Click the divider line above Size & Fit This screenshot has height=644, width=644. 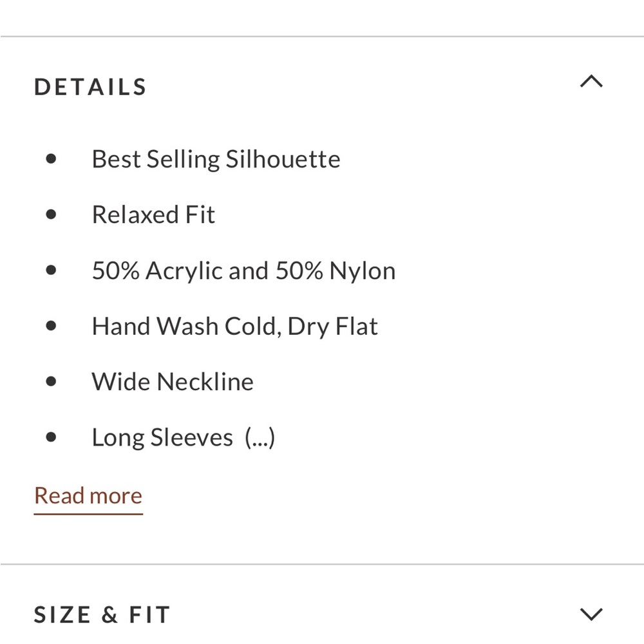pyautogui.click(x=322, y=565)
